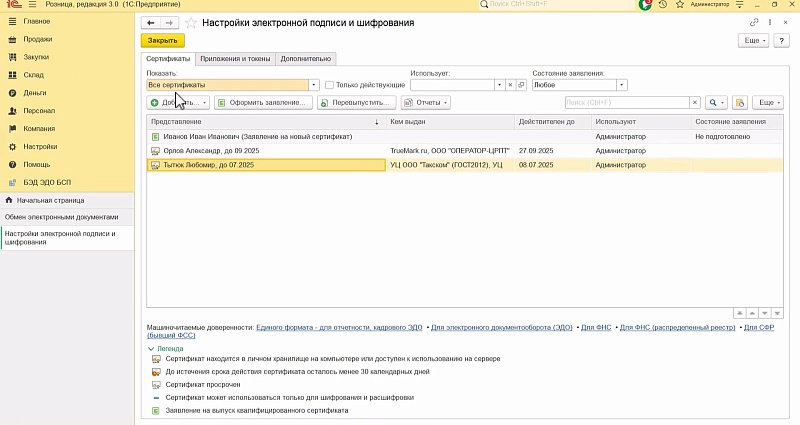Expand the Показать dropdown
Image resolution: width=800 pixels, height=425 pixels.
pos(314,85)
